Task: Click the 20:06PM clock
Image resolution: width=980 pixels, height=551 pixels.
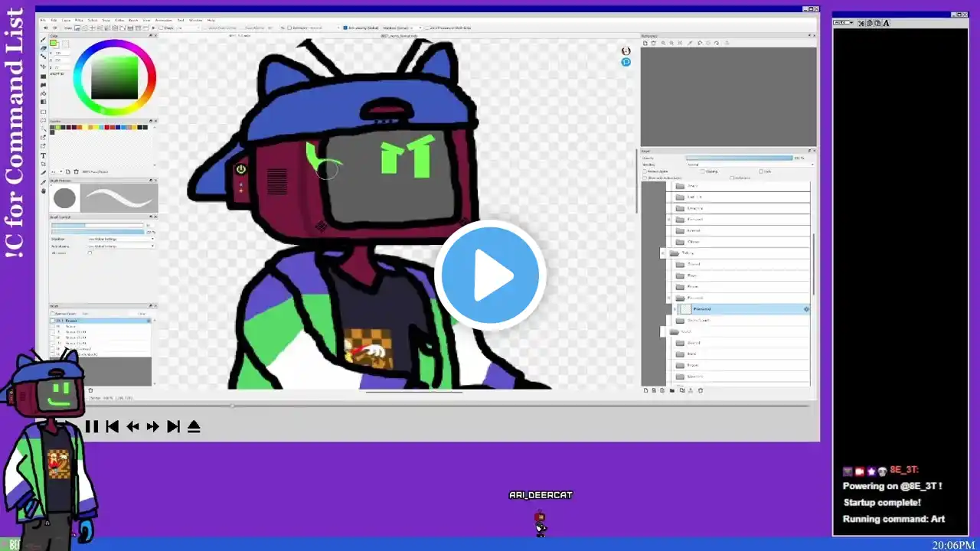Action: [953, 545]
